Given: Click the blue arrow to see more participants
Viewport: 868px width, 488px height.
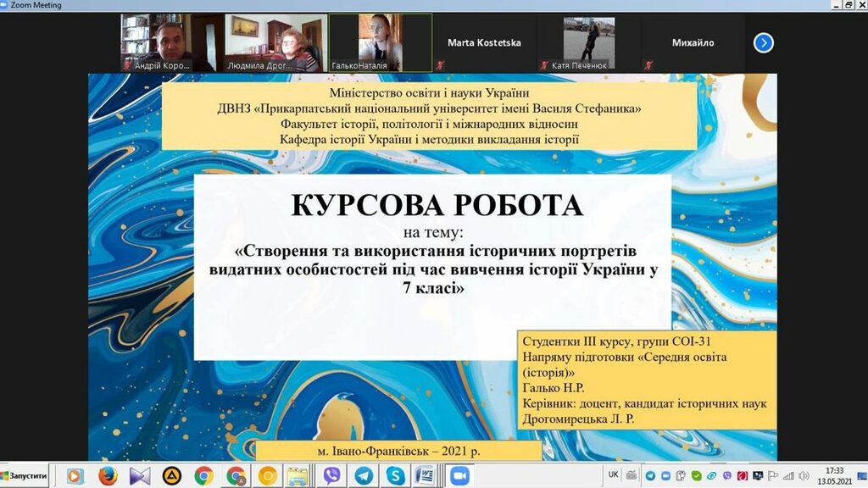Looking at the screenshot, I should pyautogui.click(x=763, y=43).
